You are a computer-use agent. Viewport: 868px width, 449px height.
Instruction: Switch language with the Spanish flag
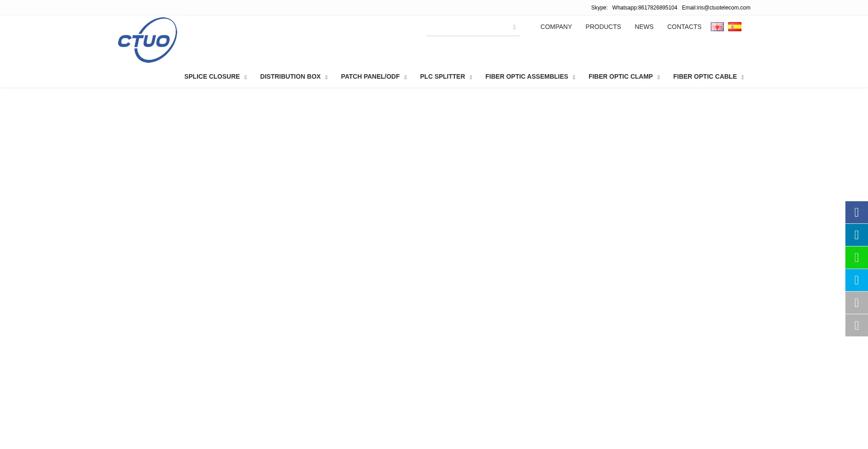pyautogui.click(x=735, y=27)
